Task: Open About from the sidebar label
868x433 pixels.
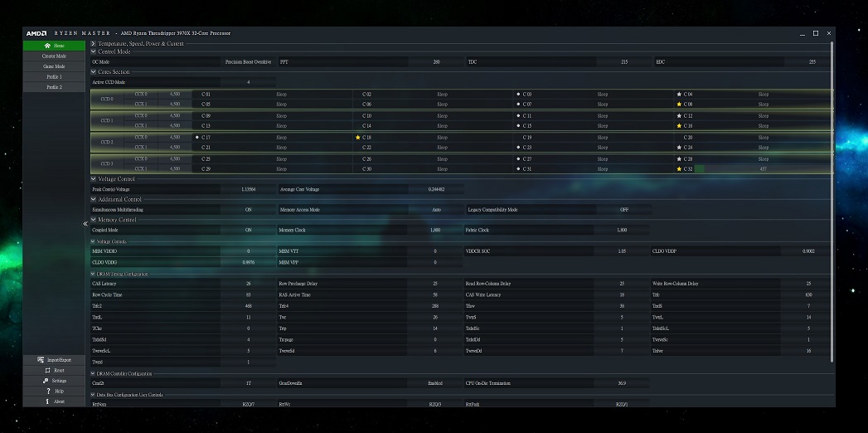Action: (x=59, y=401)
